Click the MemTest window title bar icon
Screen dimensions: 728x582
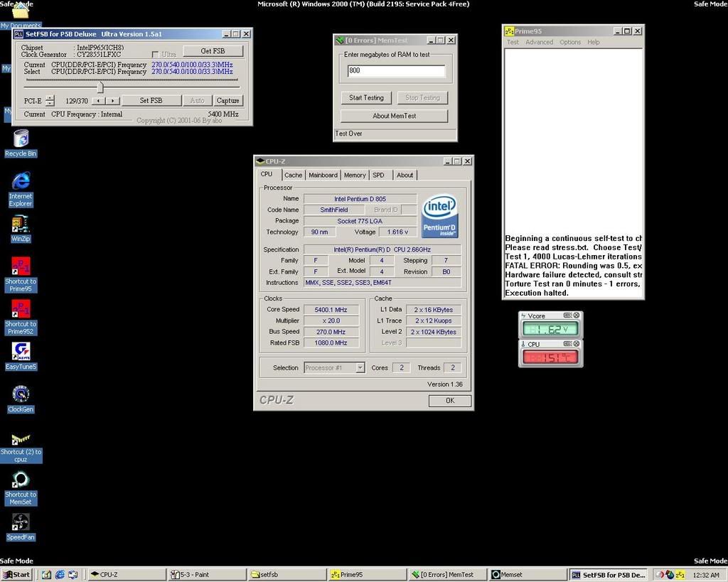(339, 41)
